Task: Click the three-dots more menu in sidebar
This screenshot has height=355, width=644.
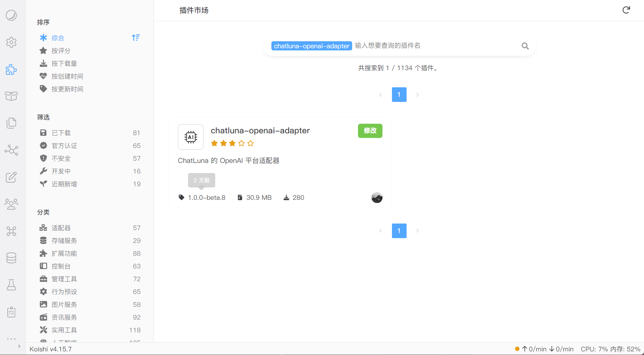Action: point(11,339)
